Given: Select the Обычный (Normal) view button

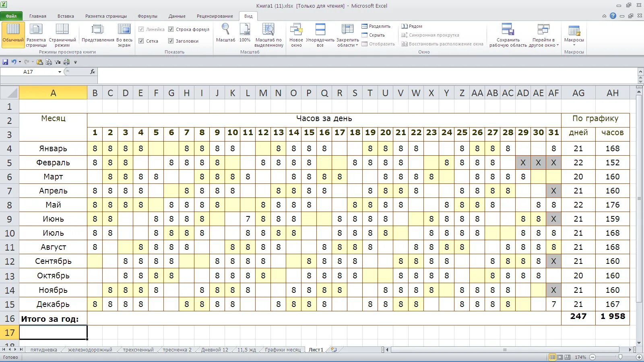Looking at the screenshot, I should [x=13, y=35].
